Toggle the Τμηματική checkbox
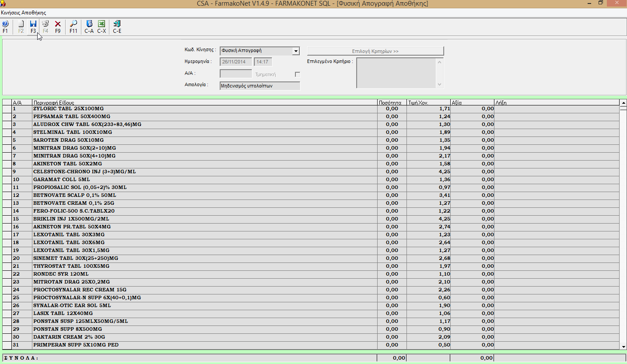The width and height of the screenshot is (627, 364). (x=298, y=74)
